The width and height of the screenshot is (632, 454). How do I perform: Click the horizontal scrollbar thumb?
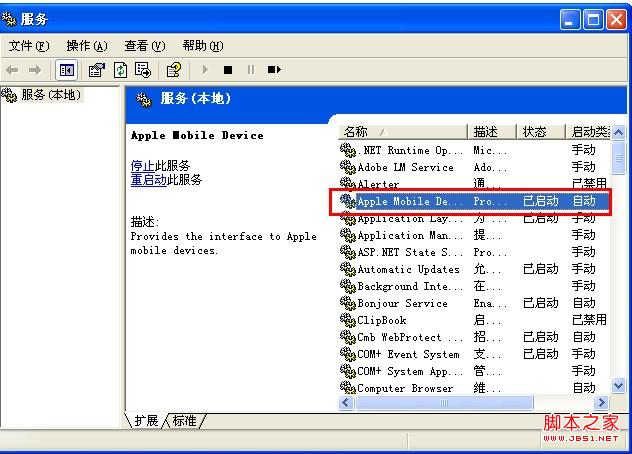pos(444,402)
